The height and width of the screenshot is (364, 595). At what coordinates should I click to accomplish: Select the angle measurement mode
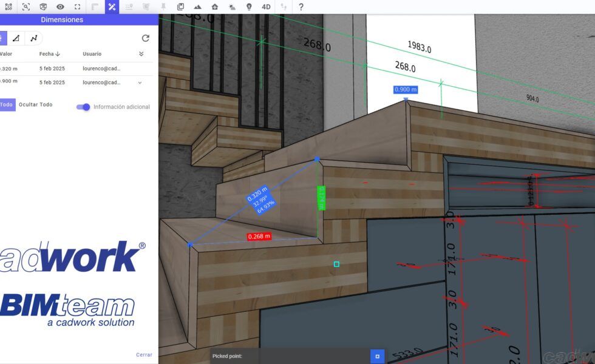[16, 38]
